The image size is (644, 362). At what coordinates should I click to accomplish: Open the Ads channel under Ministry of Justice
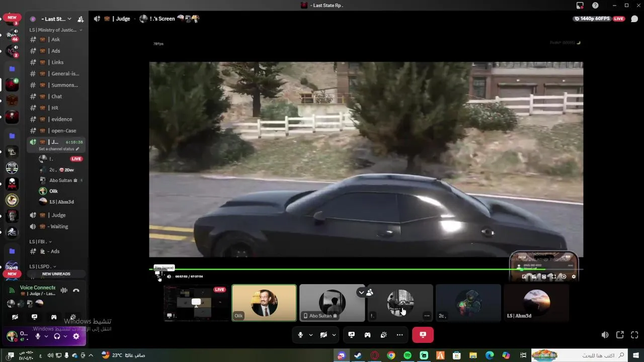coord(56,51)
